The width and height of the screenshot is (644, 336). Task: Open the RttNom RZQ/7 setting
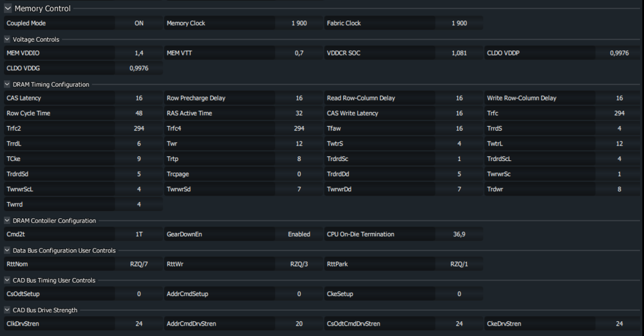139,264
